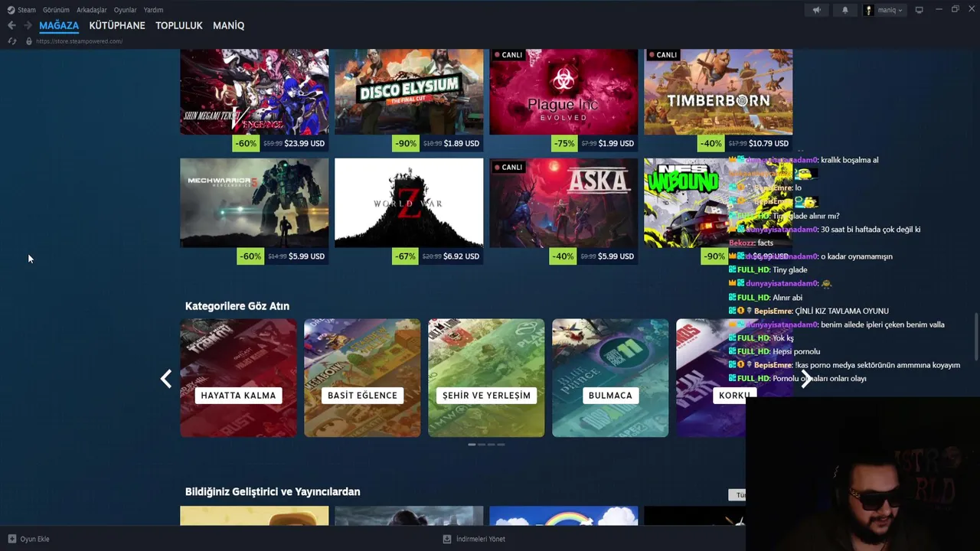Switch to Big Picture mode icon

coord(920,10)
